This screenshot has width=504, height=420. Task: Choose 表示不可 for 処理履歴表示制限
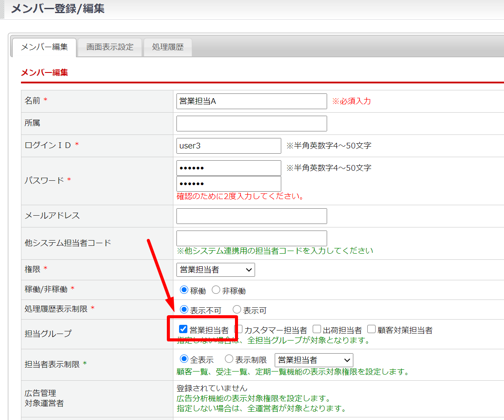pyautogui.click(x=184, y=310)
